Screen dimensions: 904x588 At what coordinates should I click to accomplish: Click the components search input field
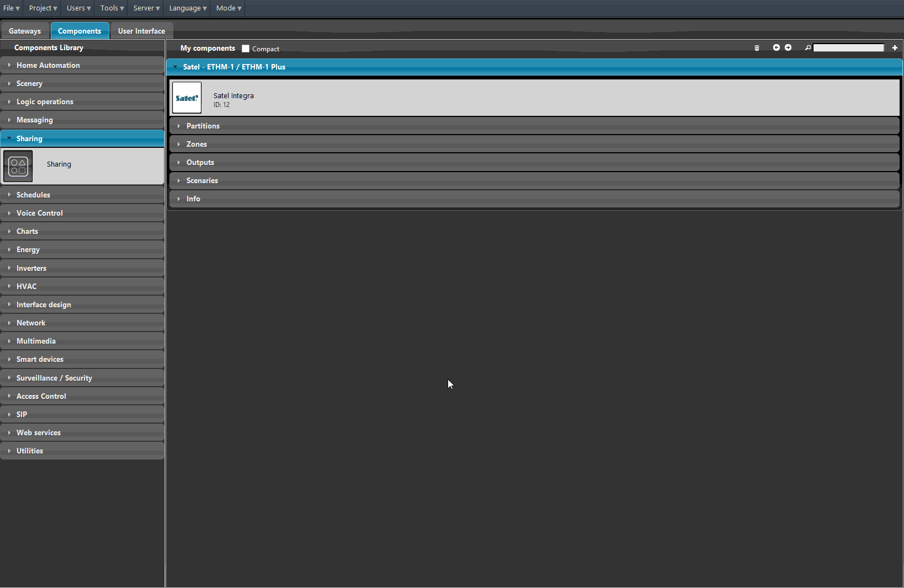[848, 48]
